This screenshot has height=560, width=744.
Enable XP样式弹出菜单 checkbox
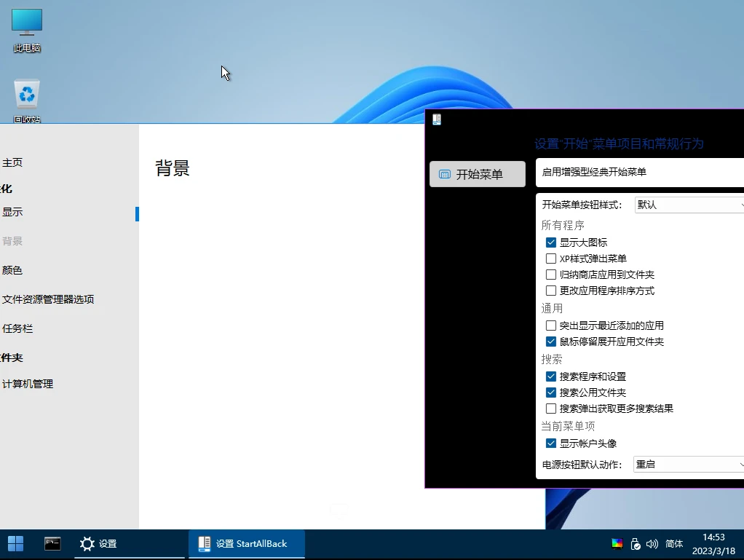[x=551, y=259]
